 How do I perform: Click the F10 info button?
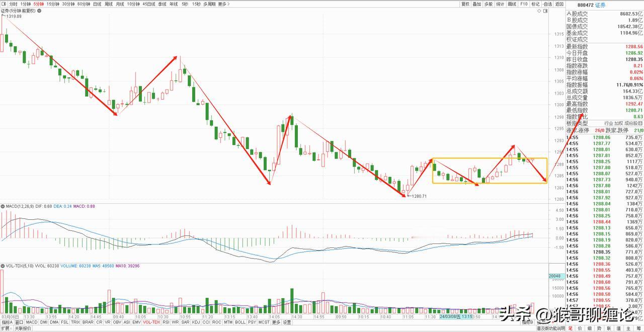click(524, 4)
